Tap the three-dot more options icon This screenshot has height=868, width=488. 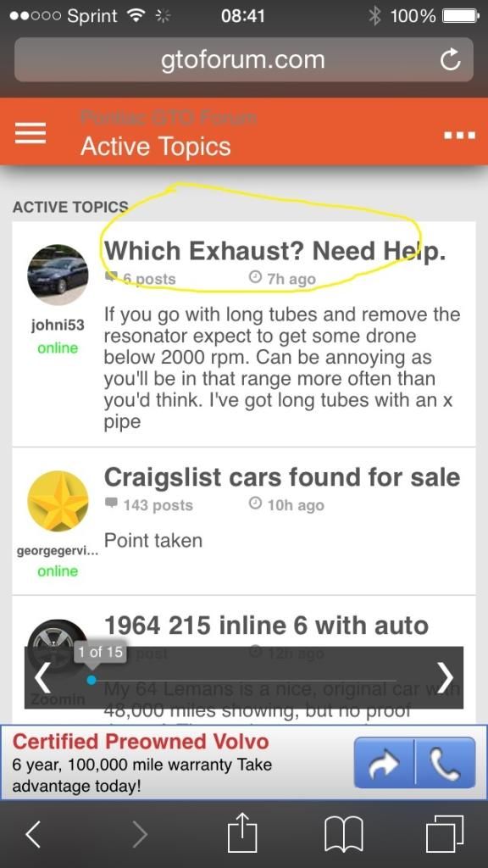click(x=459, y=135)
